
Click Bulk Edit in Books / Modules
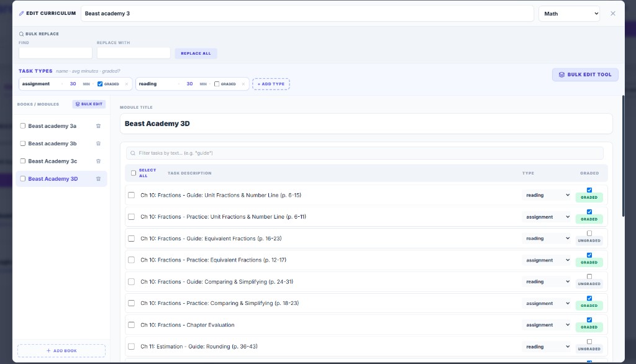pos(89,104)
